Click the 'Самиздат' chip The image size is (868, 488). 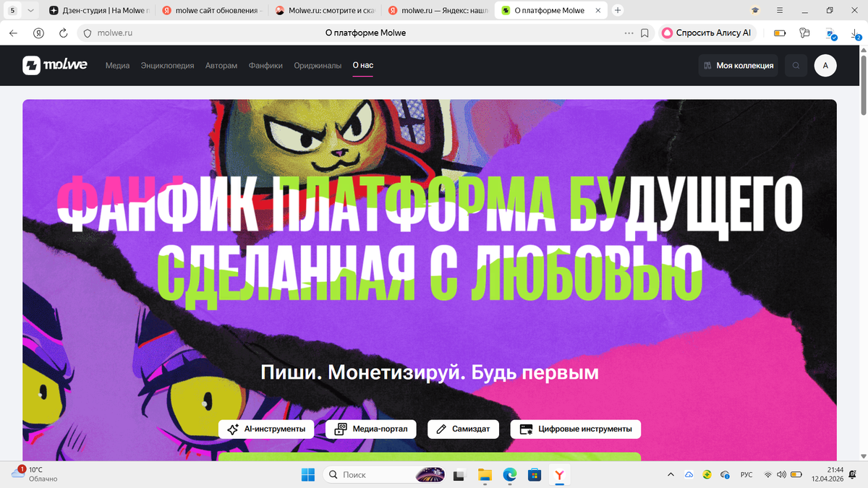(x=464, y=429)
